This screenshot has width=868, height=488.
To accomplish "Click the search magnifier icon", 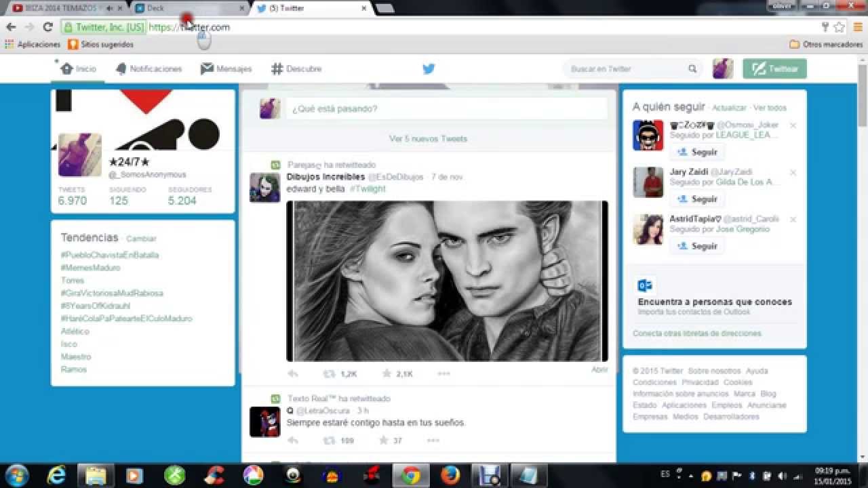I will coord(692,69).
